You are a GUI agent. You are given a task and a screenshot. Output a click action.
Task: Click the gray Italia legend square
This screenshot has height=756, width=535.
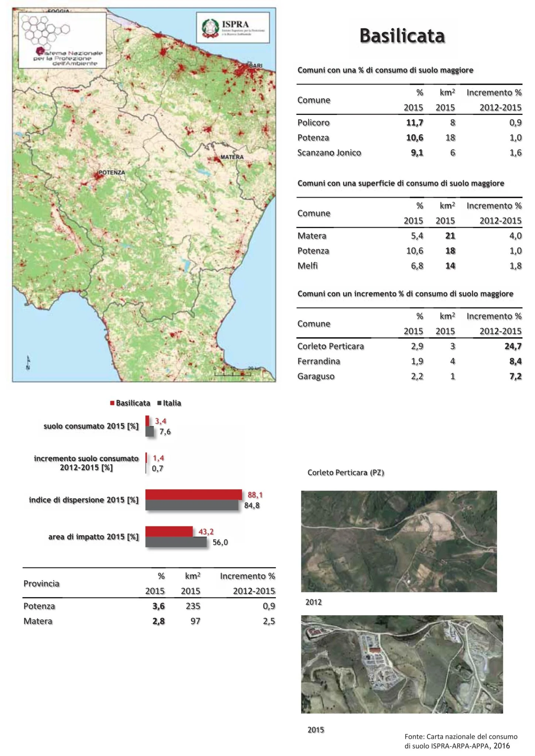[x=159, y=403]
